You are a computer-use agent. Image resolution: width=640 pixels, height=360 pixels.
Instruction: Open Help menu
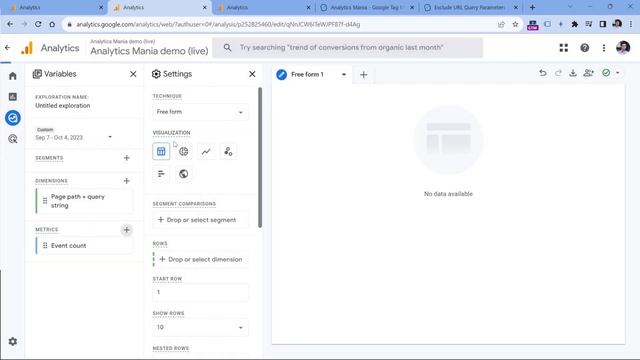tap(584, 48)
